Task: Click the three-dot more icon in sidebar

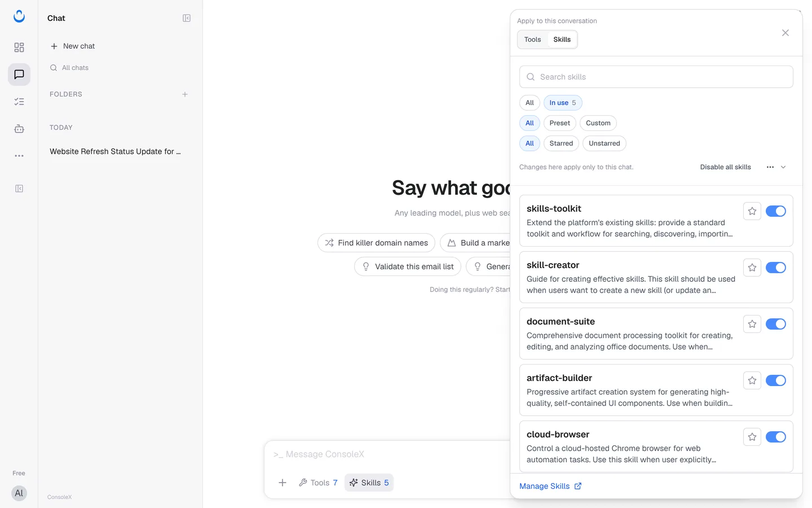Action: (x=19, y=156)
